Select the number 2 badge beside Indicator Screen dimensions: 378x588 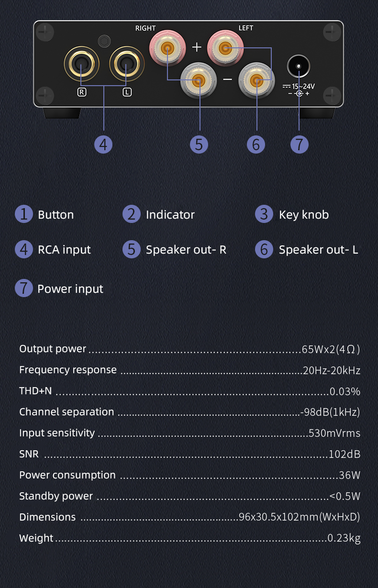132,214
